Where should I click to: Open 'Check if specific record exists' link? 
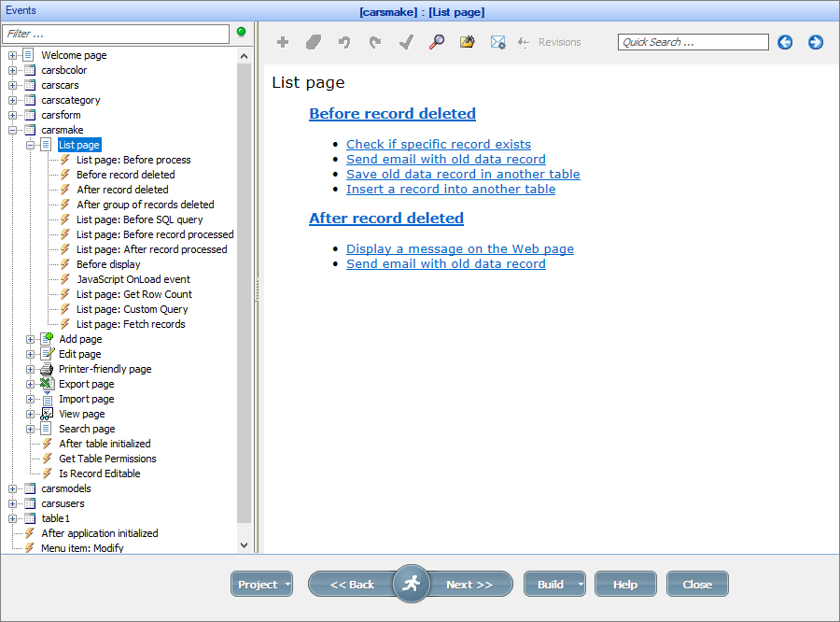(438, 144)
